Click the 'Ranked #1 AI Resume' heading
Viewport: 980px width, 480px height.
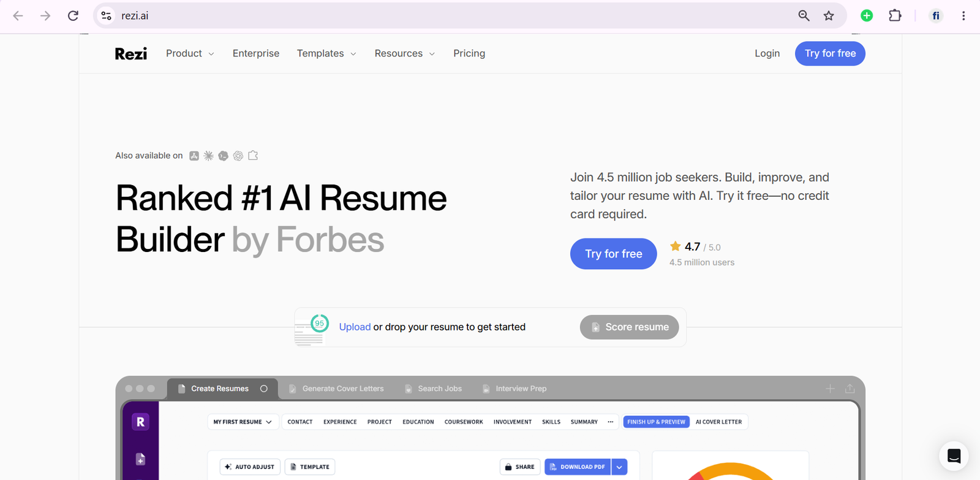[x=281, y=198]
